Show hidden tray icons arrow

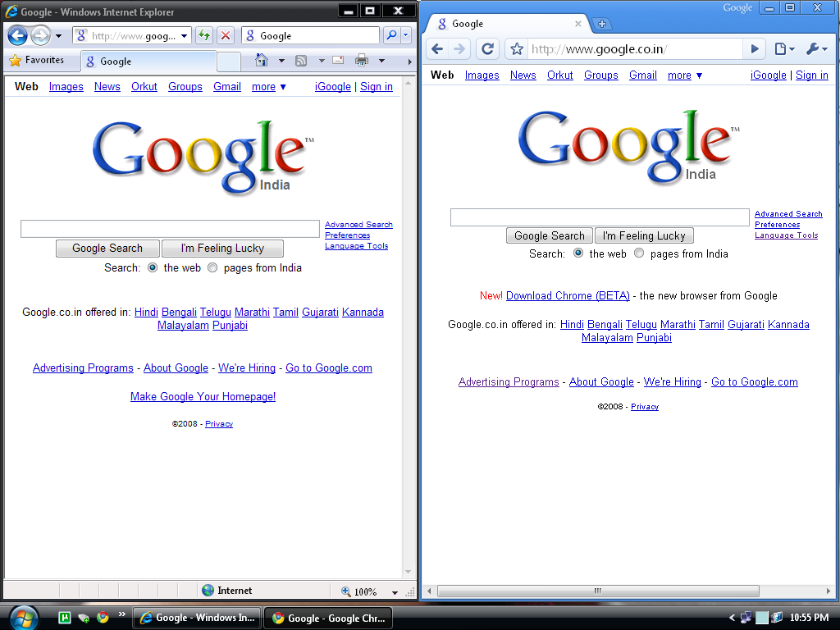(x=732, y=618)
